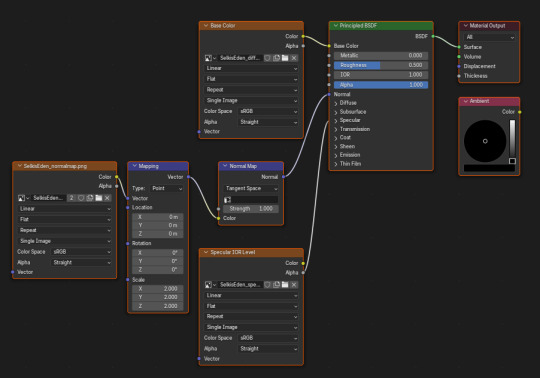
Task: Expand Thin Film panel in Principled BSDF
Action: coord(336,164)
